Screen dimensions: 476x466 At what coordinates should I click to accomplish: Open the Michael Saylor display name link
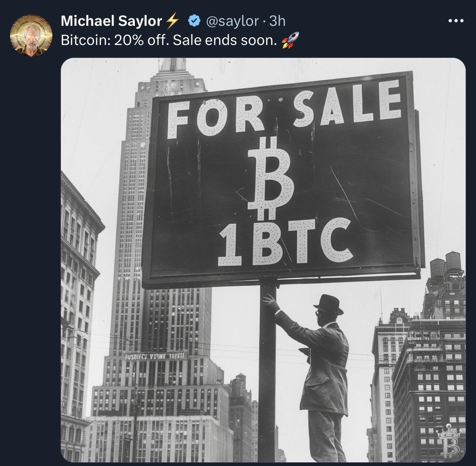click(x=111, y=21)
